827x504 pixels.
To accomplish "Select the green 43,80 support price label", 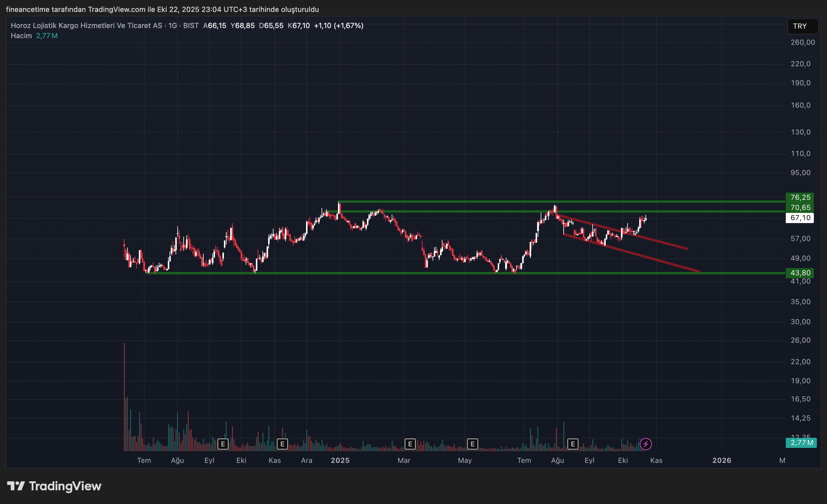I will pyautogui.click(x=800, y=273).
